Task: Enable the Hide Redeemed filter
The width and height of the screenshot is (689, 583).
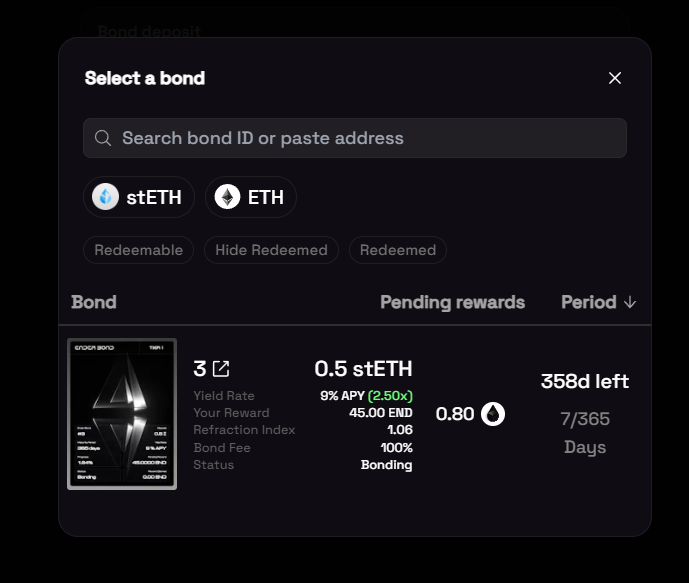Action: [x=271, y=250]
